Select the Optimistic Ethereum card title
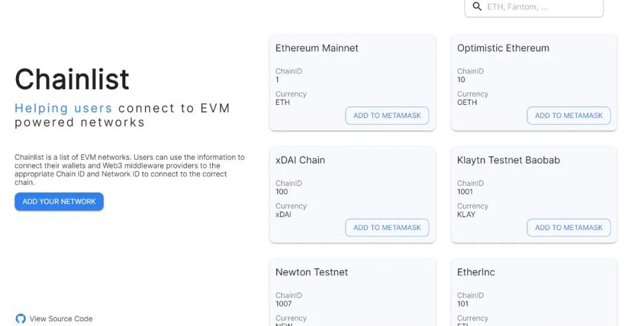 coord(503,48)
